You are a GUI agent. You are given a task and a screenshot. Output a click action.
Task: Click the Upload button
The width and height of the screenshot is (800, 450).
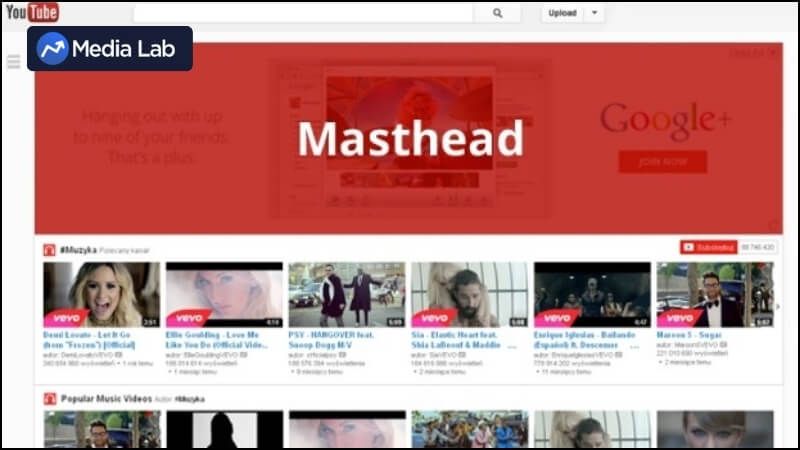[562, 13]
